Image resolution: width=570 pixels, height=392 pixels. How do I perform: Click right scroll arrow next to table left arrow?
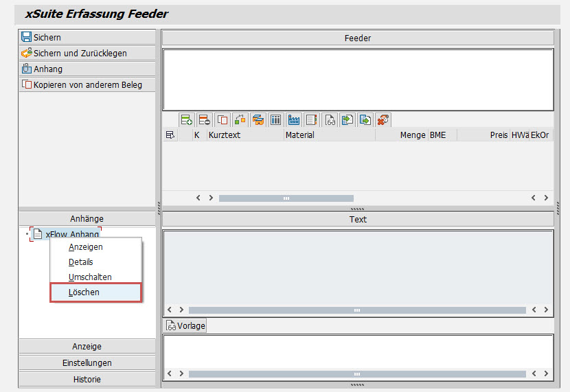[211, 198]
